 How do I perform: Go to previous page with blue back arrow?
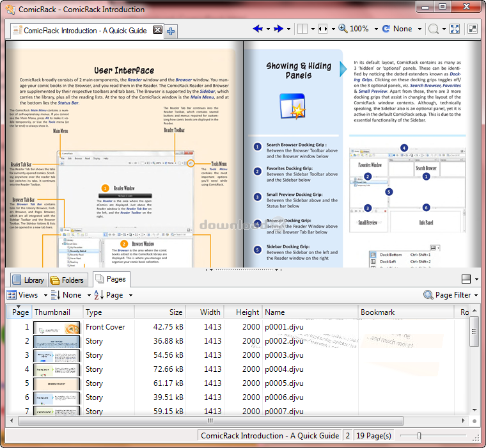click(x=257, y=29)
